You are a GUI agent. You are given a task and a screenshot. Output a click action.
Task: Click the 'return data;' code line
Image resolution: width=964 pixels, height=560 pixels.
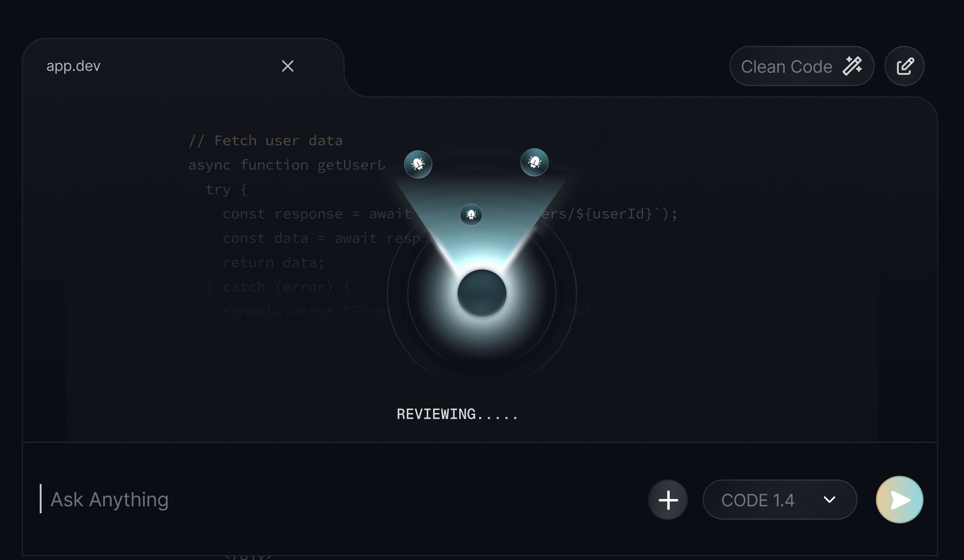274,263
